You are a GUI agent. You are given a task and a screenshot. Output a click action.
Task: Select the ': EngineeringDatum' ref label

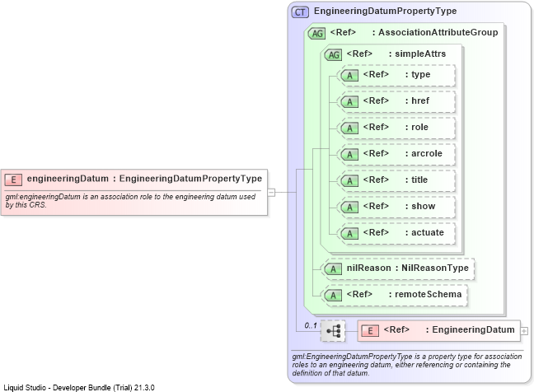[x=471, y=329]
